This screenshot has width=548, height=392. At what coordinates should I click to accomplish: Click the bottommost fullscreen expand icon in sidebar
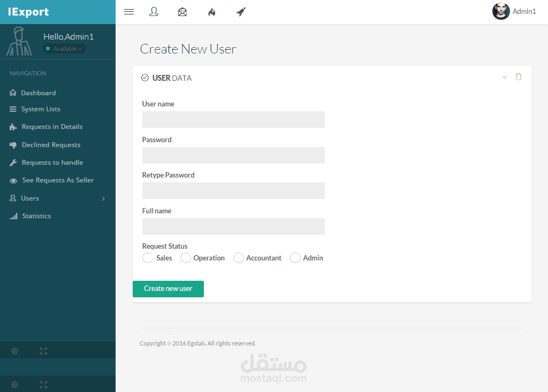[x=43, y=385]
